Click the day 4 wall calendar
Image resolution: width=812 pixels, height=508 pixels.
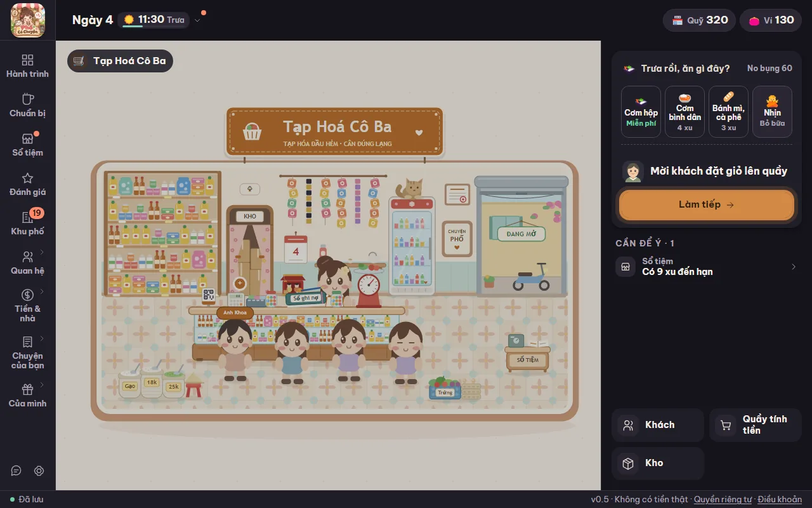pyautogui.click(x=296, y=248)
